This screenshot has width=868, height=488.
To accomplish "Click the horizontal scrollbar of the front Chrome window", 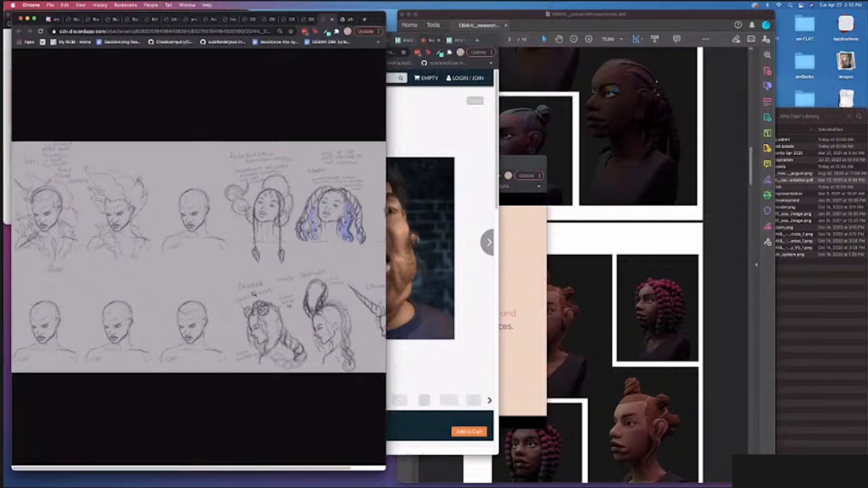I will point(181,468).
